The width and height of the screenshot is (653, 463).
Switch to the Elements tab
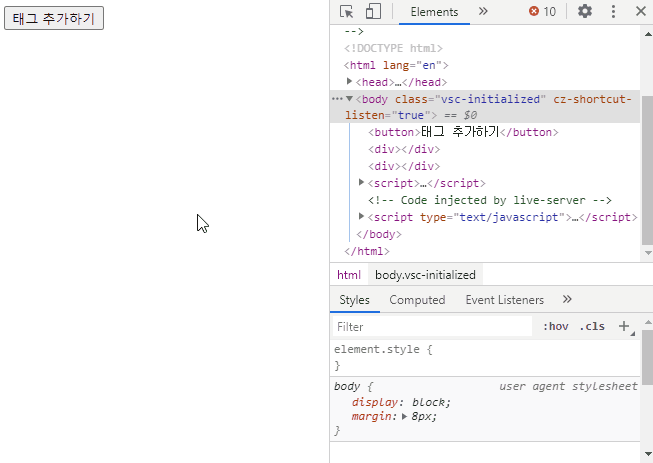click(x=434, y=12)
